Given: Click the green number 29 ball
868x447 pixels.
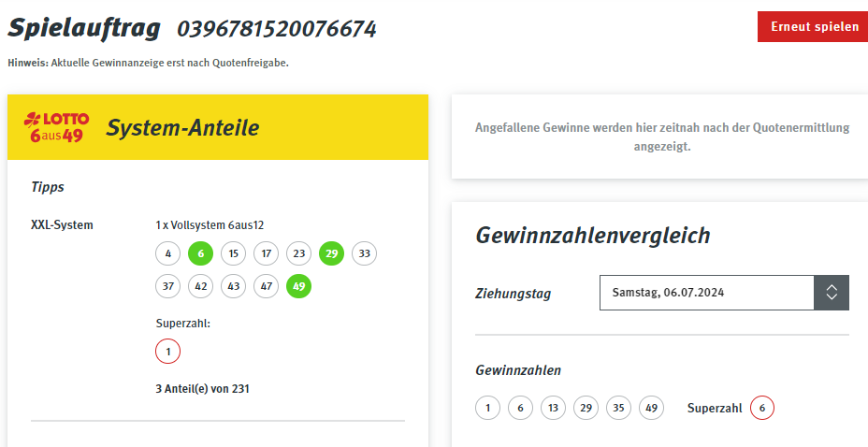Looking at the screenshot, I should point(332,253).
